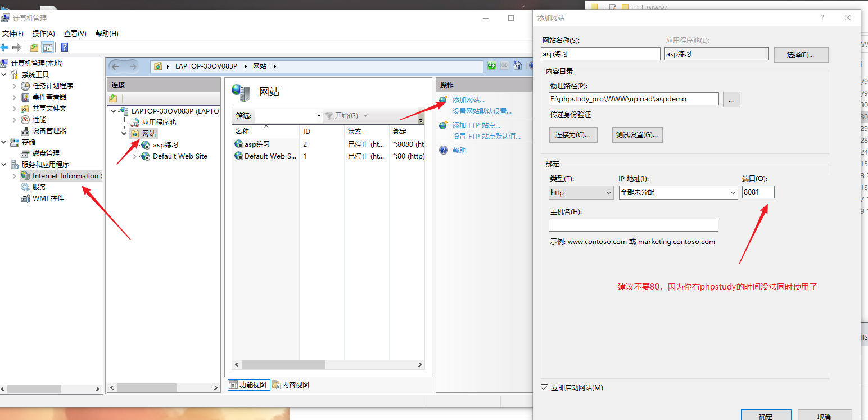Click the IIS forward navigation arrow
The height and width of the screenshot is (420, 868).
pos(133,66)
